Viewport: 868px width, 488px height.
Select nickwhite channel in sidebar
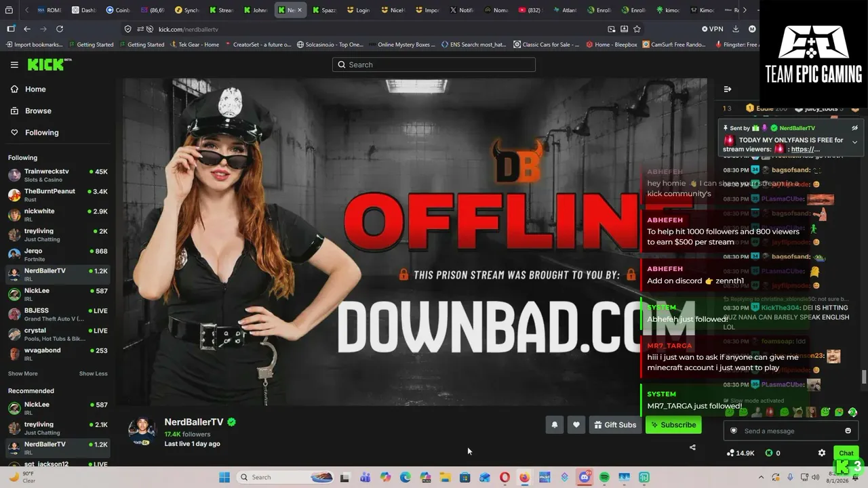tap(58, 214)
